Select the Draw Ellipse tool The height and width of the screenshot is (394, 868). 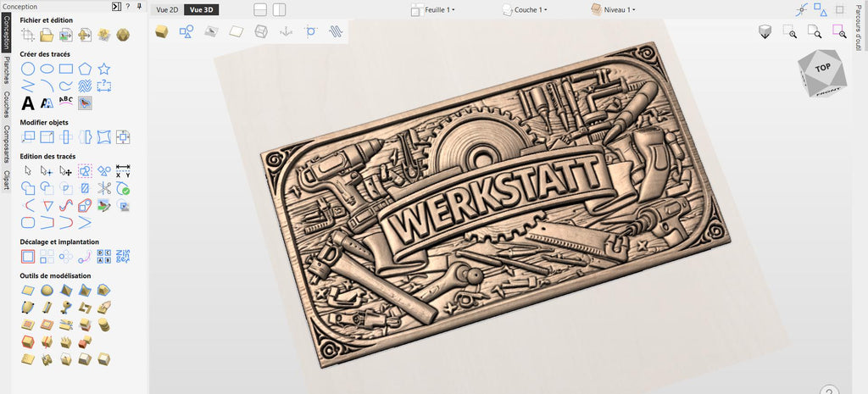[47, 69]
